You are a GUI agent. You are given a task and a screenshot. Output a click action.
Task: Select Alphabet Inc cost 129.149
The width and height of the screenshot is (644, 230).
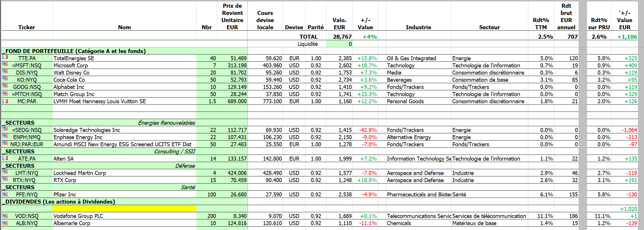237,87
